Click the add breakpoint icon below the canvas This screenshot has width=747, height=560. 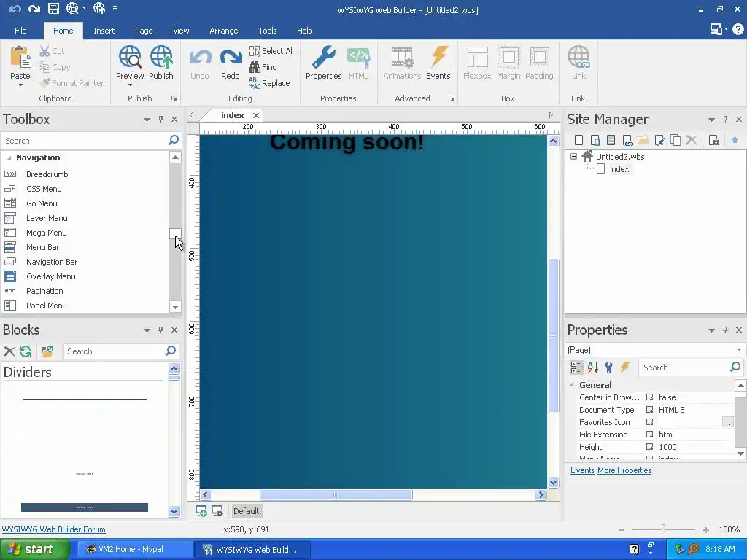tap(201, 511)
